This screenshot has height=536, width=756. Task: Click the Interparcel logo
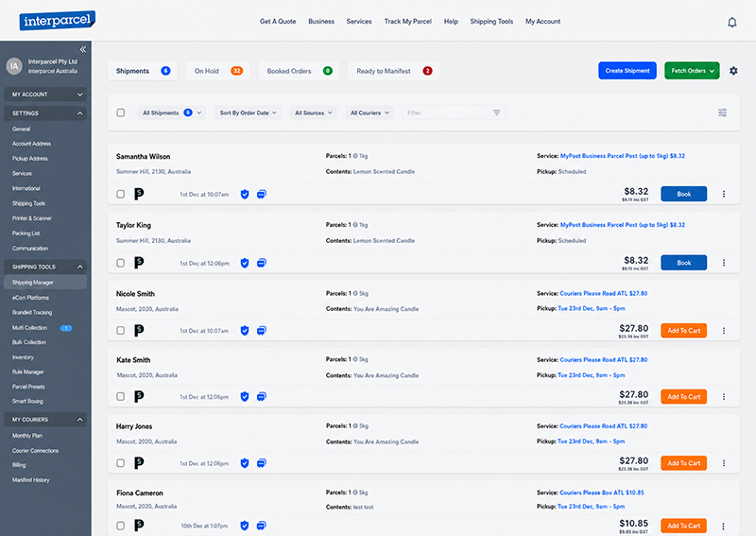(x=58, y=20)
